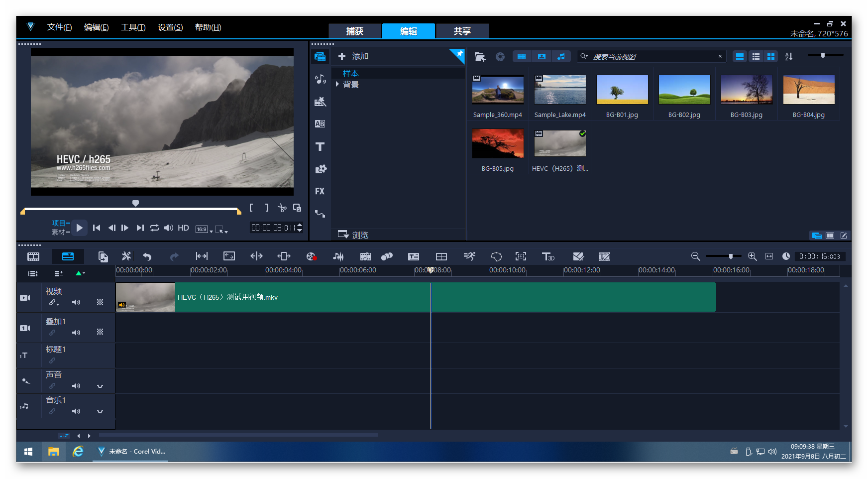Click the Undo arrow in the timeline toolbar
868x479 pixels.
point(147,256)
